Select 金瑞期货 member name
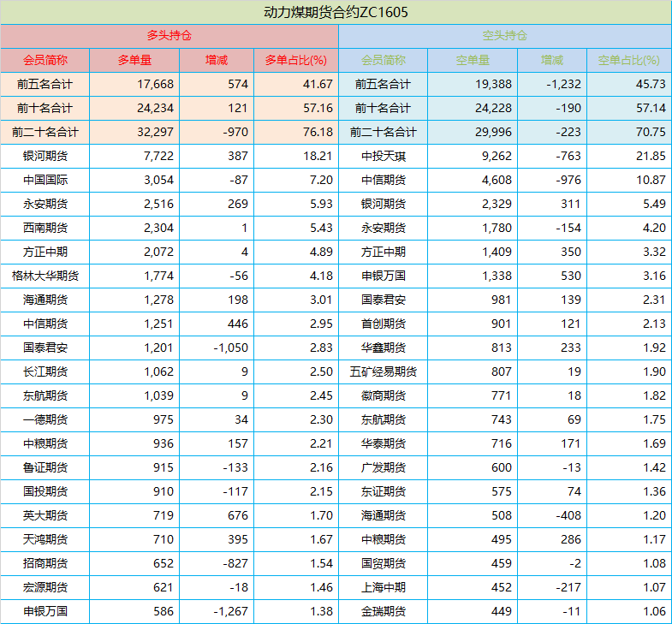The image size is (672, 624). pos(384,612)
